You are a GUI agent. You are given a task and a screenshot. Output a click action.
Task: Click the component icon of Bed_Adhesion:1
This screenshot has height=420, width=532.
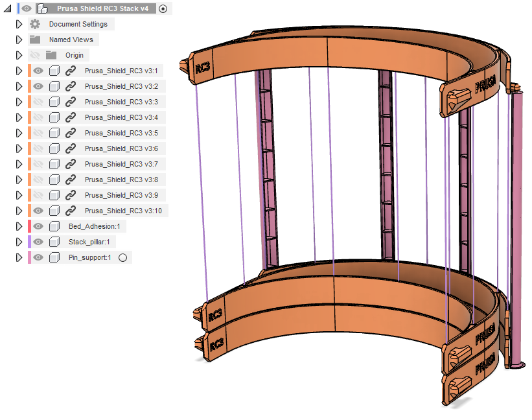pyautogui.click(x=54, y=226)
